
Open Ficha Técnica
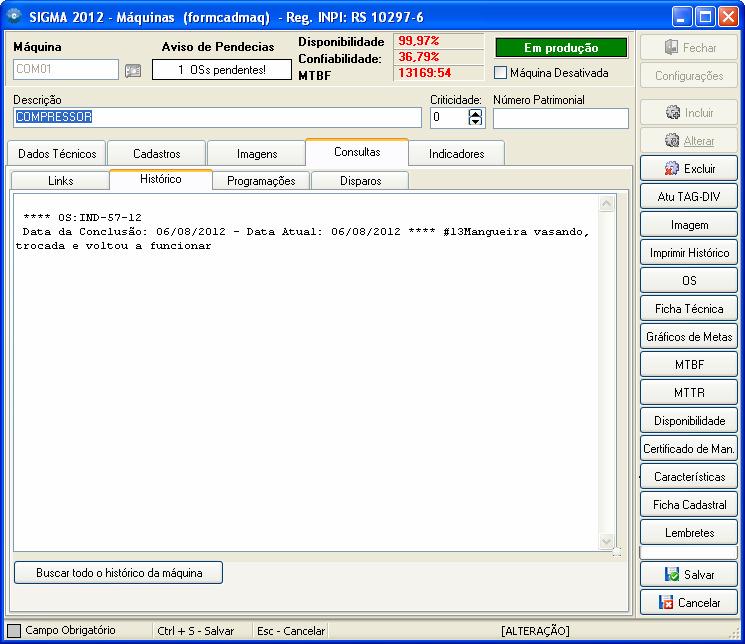point(689,308)
